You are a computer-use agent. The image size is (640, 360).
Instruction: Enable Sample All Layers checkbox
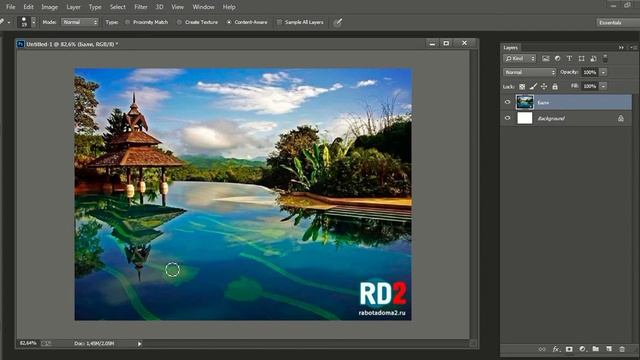[x=279, y=22]
